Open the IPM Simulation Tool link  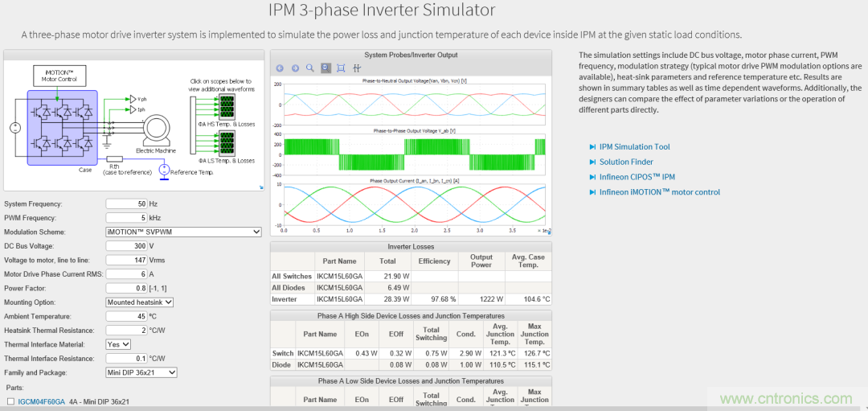click(634, 146)
